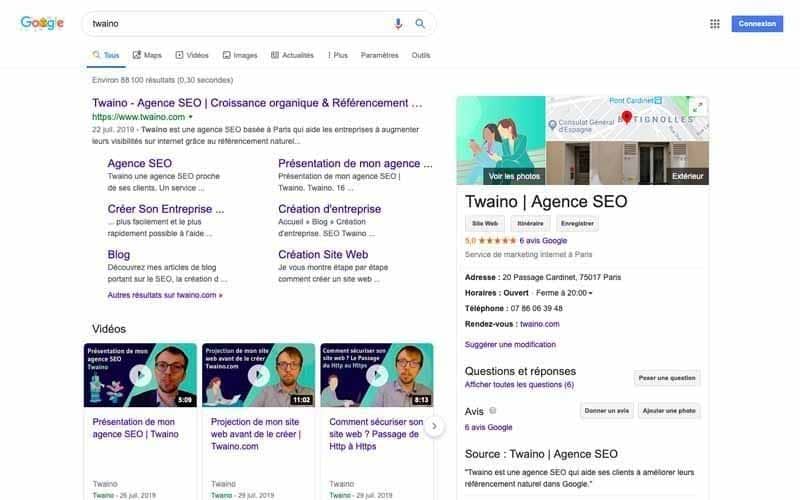Image resolution: width=800 pixels, height=500 pixels.
Task: Switch to the Maps tab
Action: pyautogui.click(x=147, y=55)
